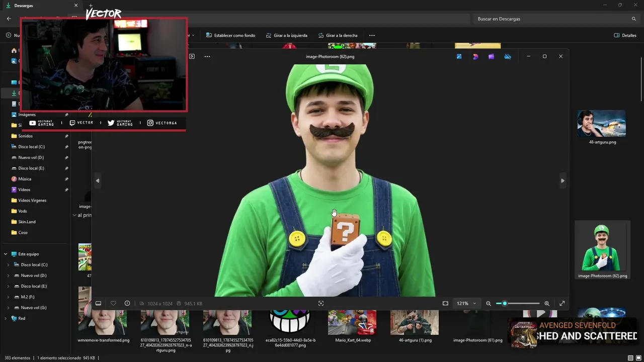
Task: Click the 1024 x 1024 dimensions text
Action: coord(159,304)
